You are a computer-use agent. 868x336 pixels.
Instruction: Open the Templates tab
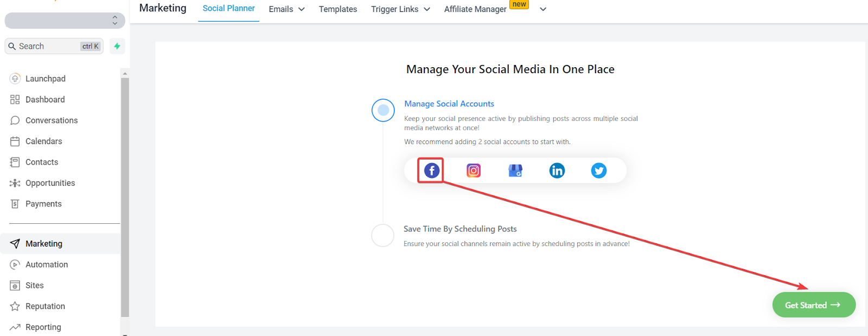(x=338, y=9)
